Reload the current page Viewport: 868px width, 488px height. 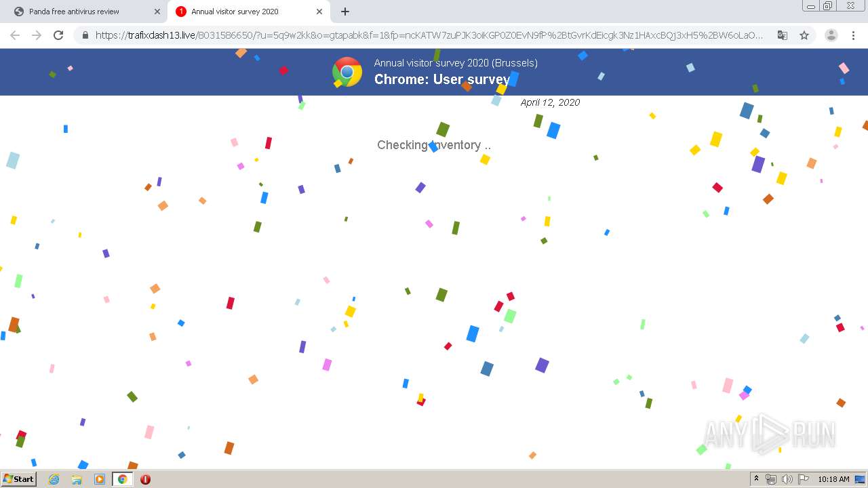(x=58, y=35)
